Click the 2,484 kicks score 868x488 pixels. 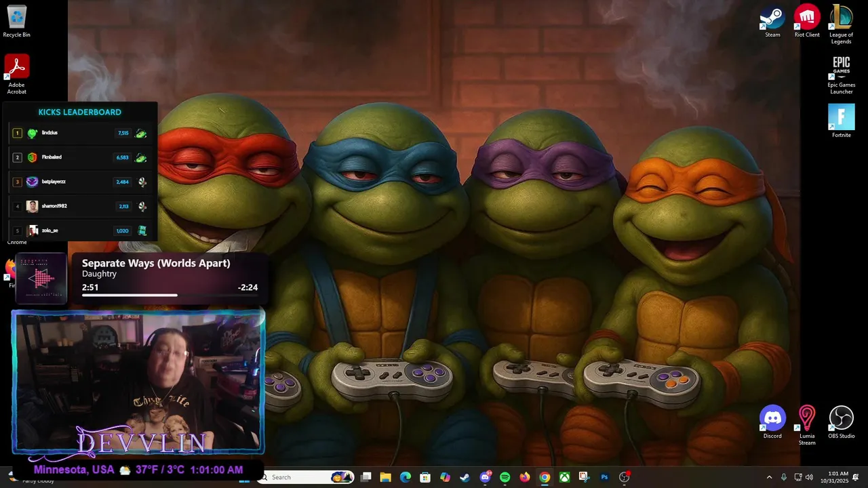(x=122, y=182)
